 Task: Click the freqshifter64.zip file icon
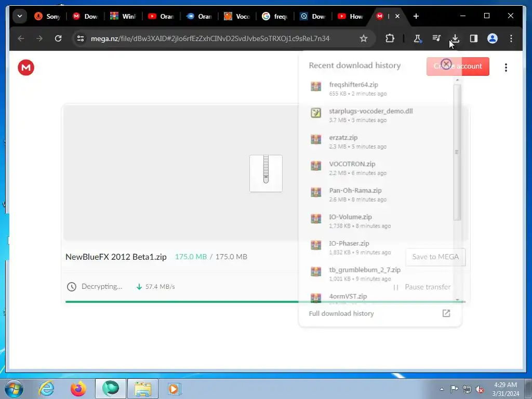coord(316,86)
